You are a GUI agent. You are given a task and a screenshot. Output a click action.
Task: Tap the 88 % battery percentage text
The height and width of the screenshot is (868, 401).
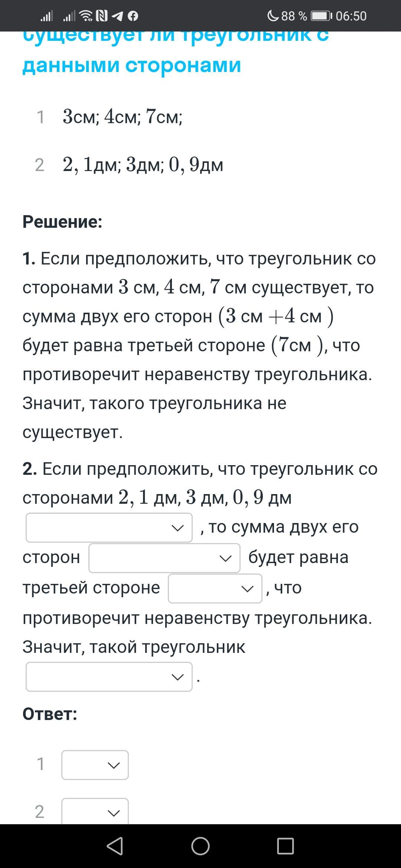click(x=294, y=16)
